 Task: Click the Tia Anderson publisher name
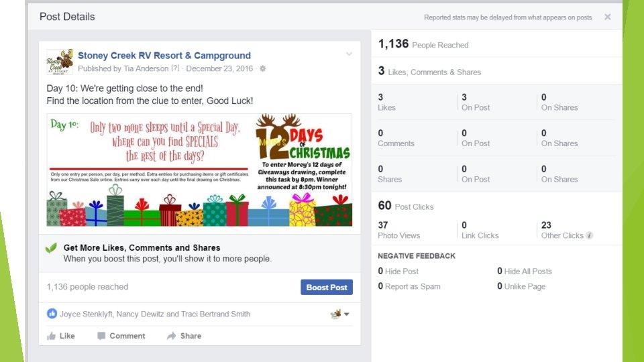pos(146,68)
